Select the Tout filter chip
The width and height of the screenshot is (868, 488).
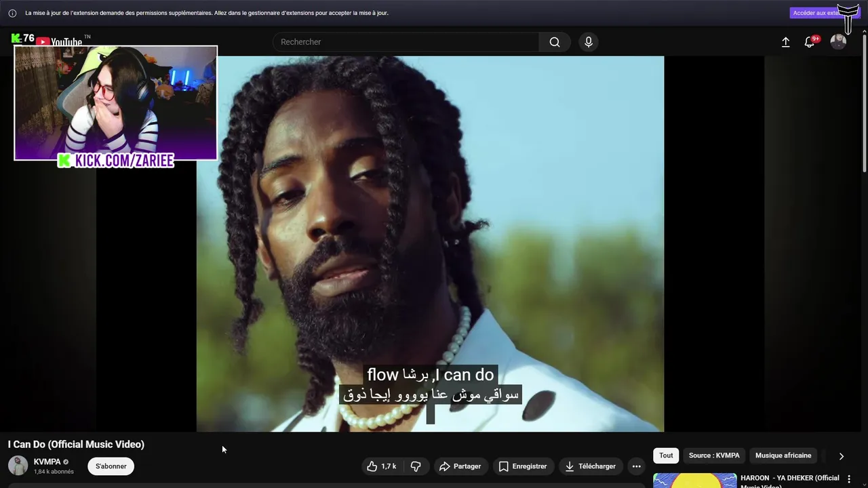point(667,455)
